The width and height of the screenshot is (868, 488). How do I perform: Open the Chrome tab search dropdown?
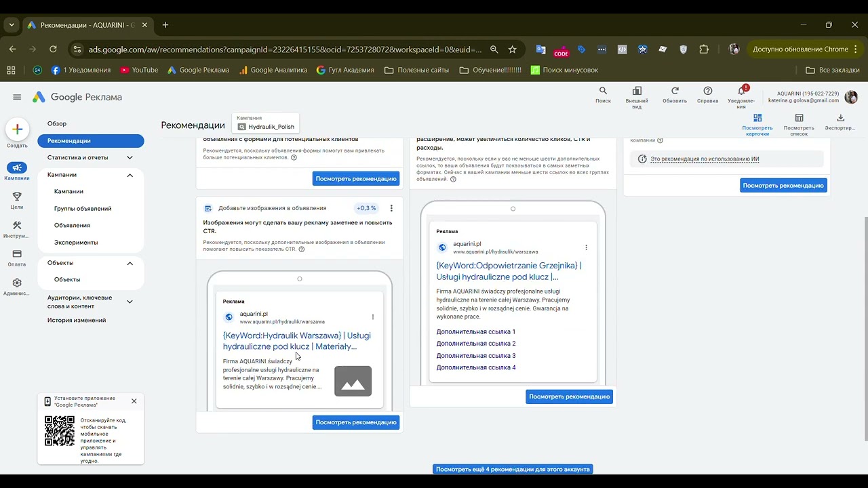pos(12,25)
